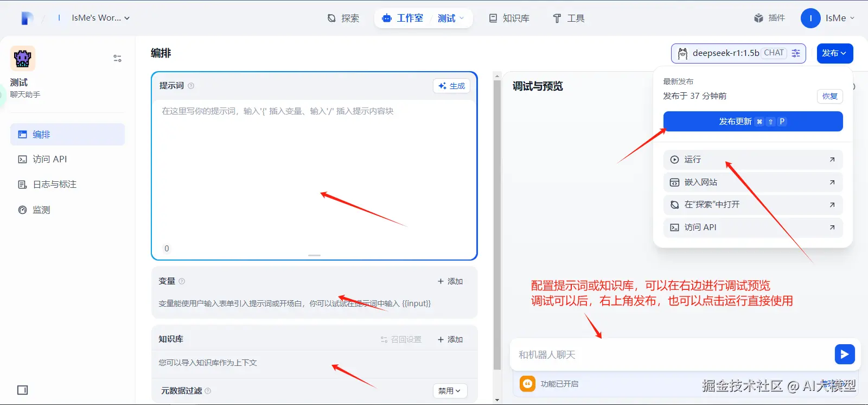Click the arrow icon on publish-panel 访问 API row
This screenshot has width=868, height=405.
click(x=832, y=227)
